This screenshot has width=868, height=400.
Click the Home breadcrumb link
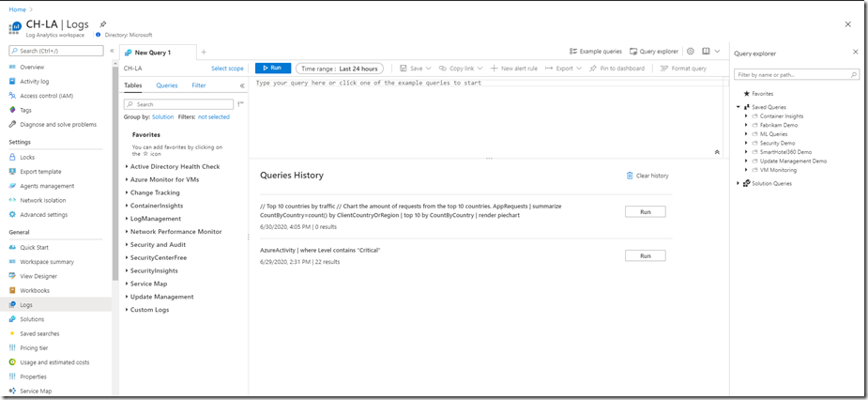[x=17, y=9]
